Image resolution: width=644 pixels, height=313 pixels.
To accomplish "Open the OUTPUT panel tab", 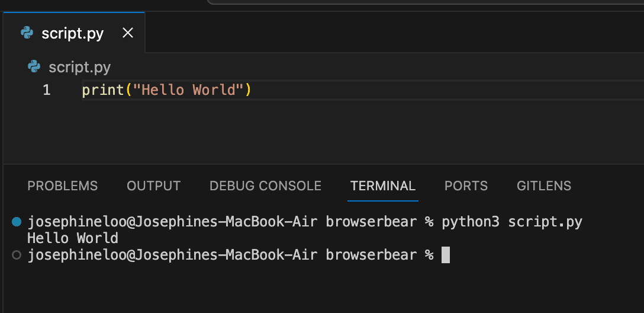I will [154, 186].
